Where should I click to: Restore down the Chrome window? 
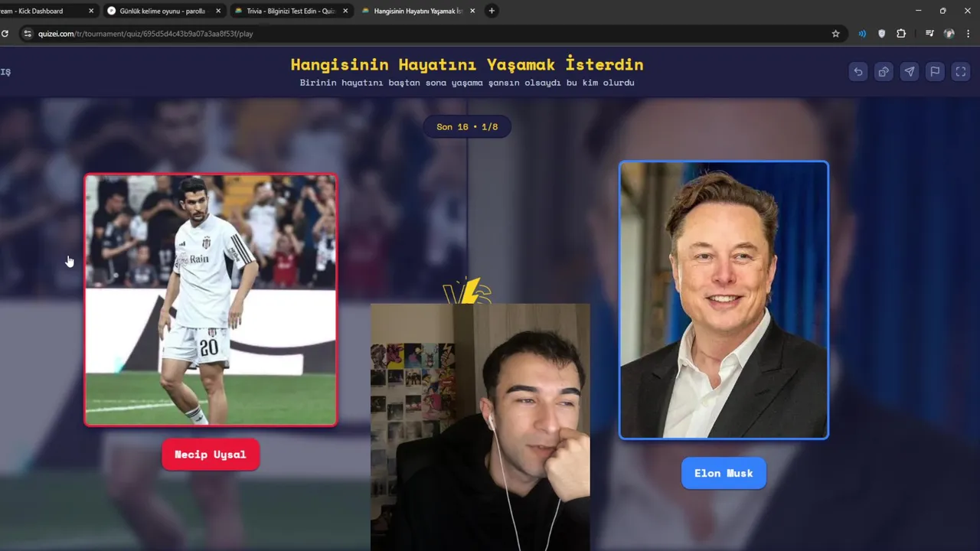coord(942,11)
